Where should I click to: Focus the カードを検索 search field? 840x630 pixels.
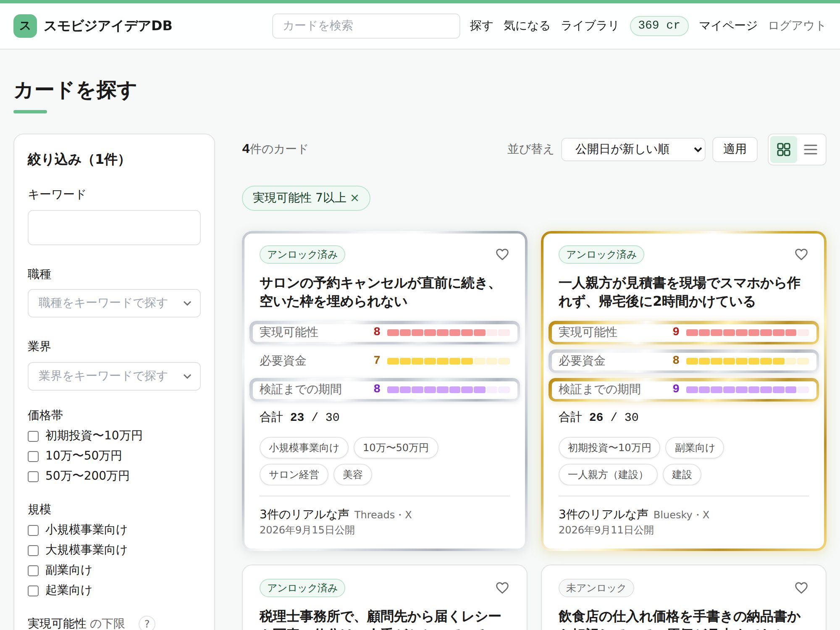pyautogui.click(x=366, y=26)
